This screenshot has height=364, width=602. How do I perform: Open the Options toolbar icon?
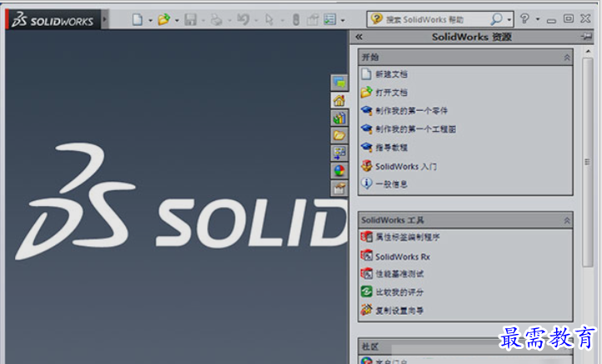tap(330, 19)
